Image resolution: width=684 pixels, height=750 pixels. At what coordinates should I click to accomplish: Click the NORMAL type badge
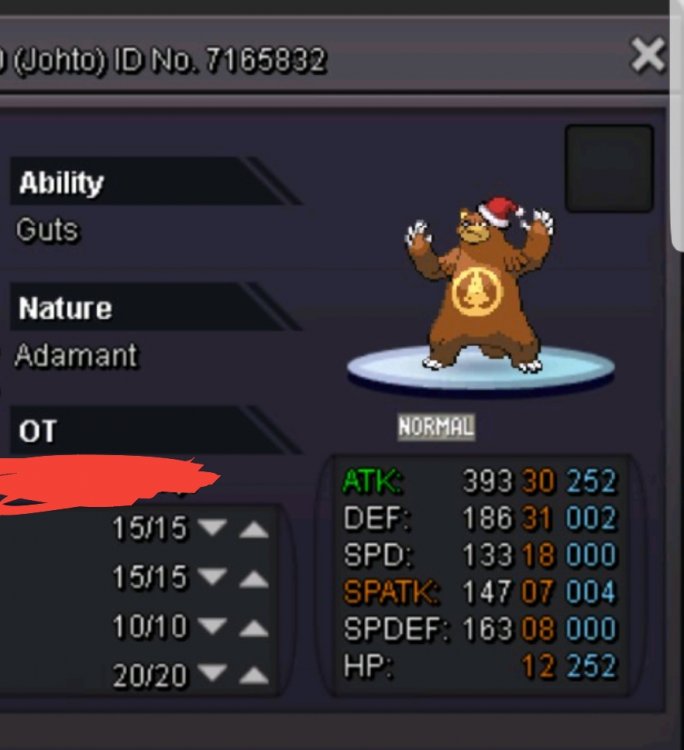[436, 427]
